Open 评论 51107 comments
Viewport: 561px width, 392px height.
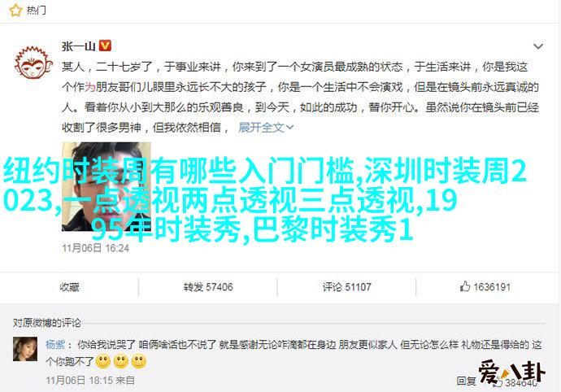tap(346, 287)
